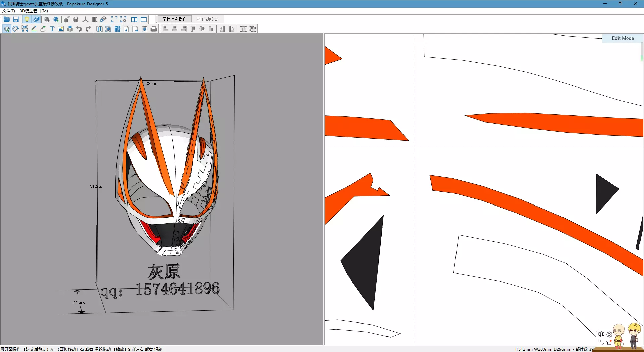Click the 296mm depth dimension label
This screenshot has width=644, height=352.
[x=79, y=303]
